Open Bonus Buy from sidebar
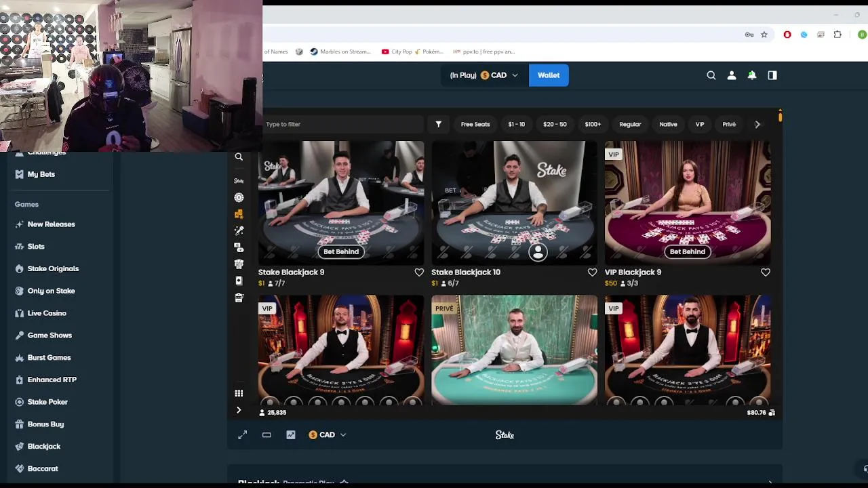868x488 pixels. coord(45,424)
